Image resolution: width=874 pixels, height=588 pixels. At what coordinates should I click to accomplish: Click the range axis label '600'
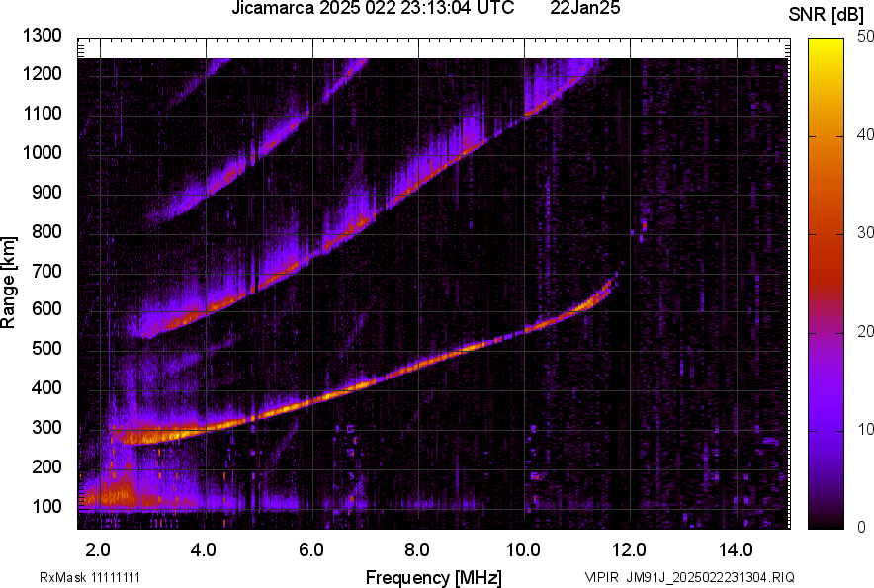(46, 308)
